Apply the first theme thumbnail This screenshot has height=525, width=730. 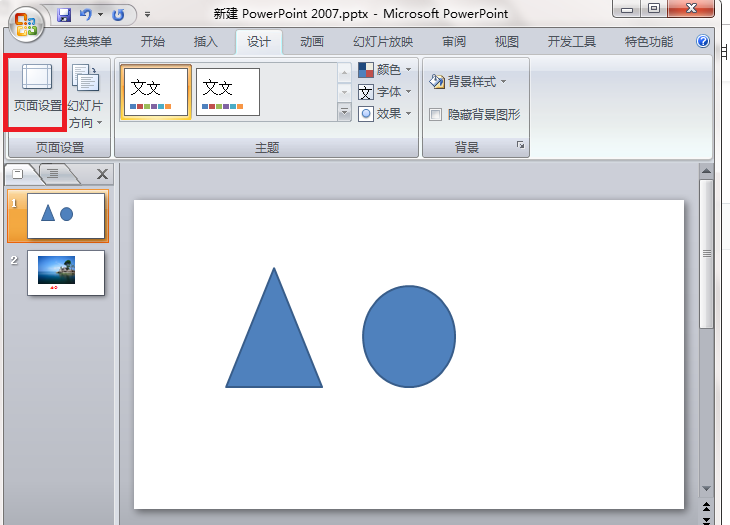coord(156,92)
